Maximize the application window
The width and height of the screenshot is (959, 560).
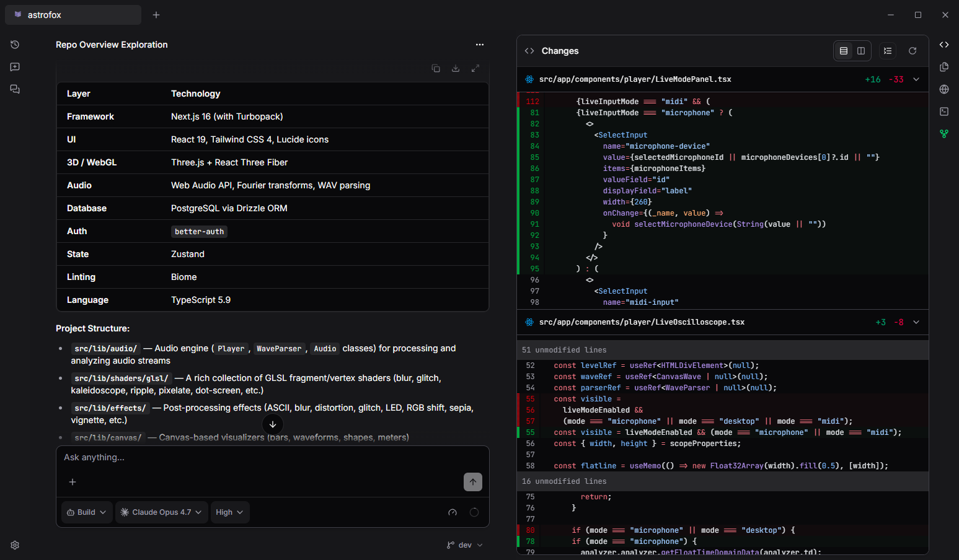tap(918, 15)
